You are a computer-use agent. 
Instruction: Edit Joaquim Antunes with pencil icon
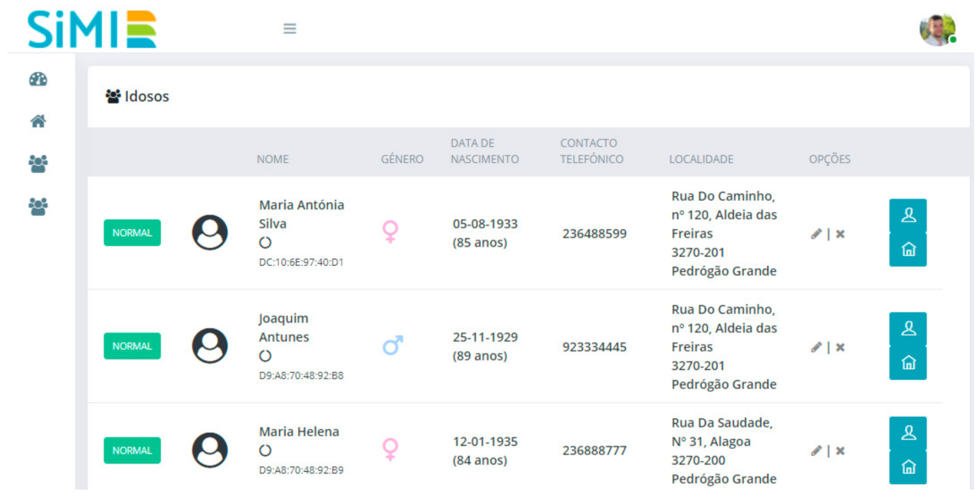pyautogui.click(x=816, y=347)
